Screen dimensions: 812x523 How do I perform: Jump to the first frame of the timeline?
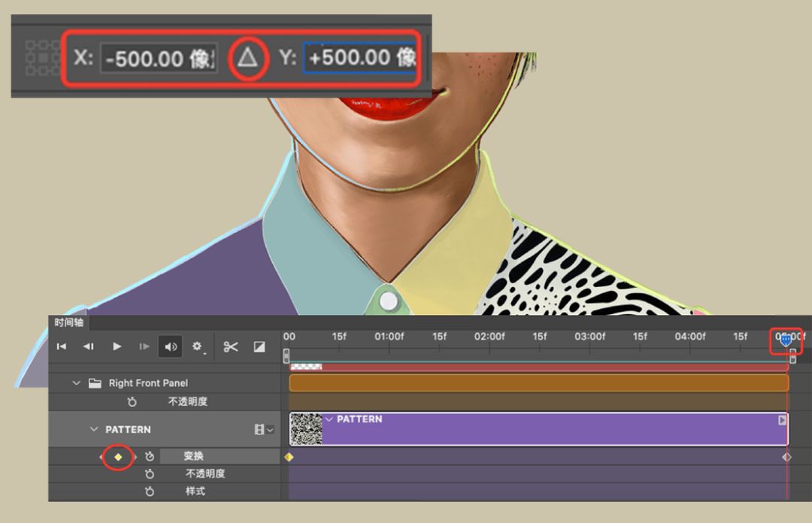(x=62, y=346)
